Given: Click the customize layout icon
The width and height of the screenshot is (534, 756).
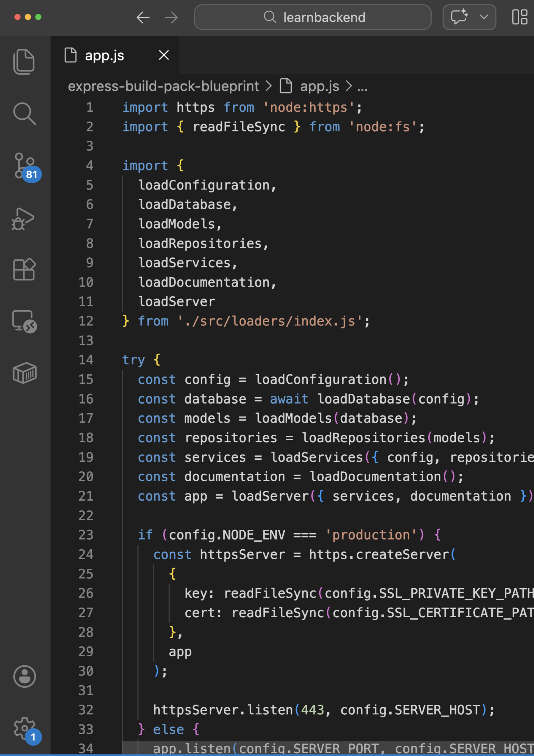Looking at the screenshot, I should tap(520, 17).
